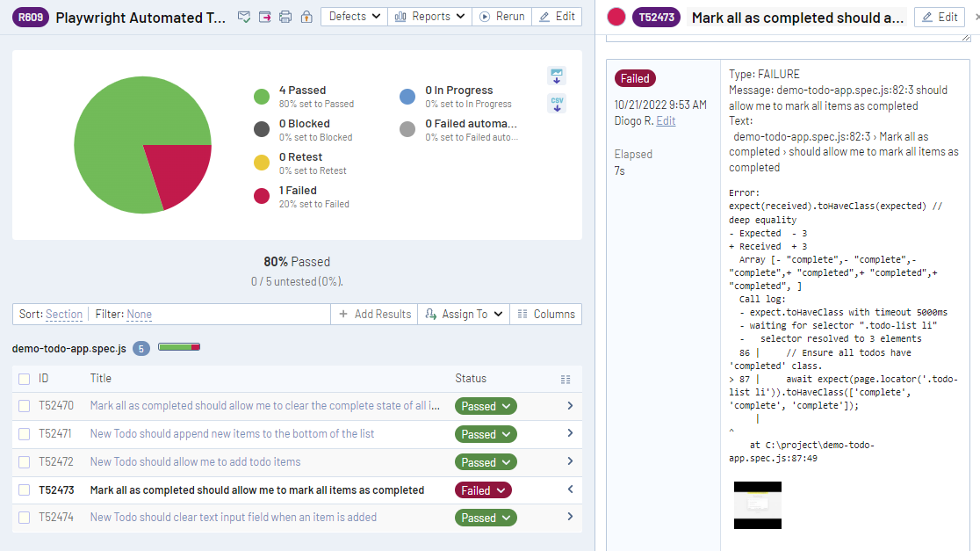Open the failure screenshot thumbnail
The image size is (980, 551).
coord(757,505)
